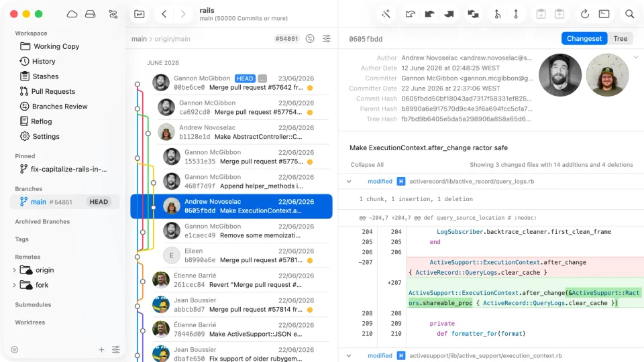Click the Apply Stash toolbar icon
This screenshot has height=362, width=644.
pos(559,14)
